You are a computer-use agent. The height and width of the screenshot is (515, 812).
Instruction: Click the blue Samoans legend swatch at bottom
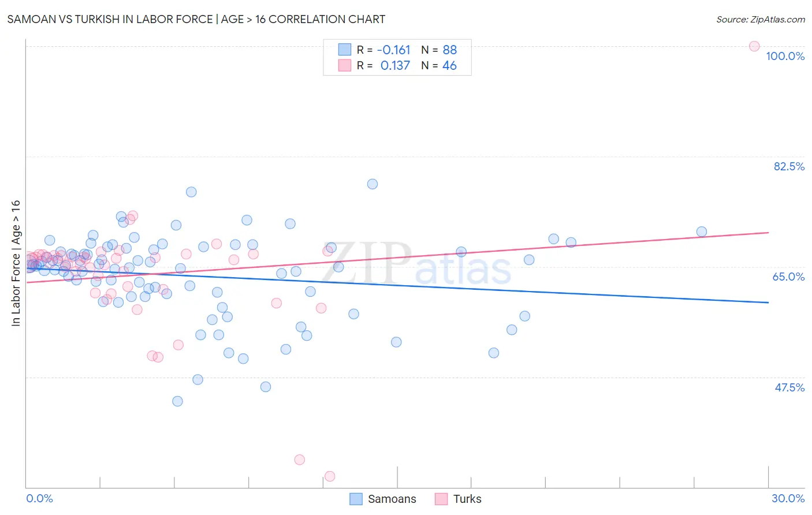[356, 499]
